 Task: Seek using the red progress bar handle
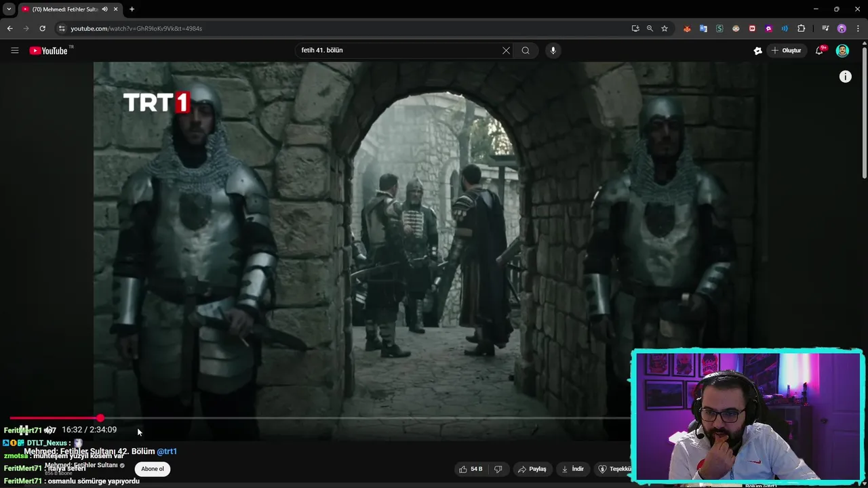click(x=100, y=418)
